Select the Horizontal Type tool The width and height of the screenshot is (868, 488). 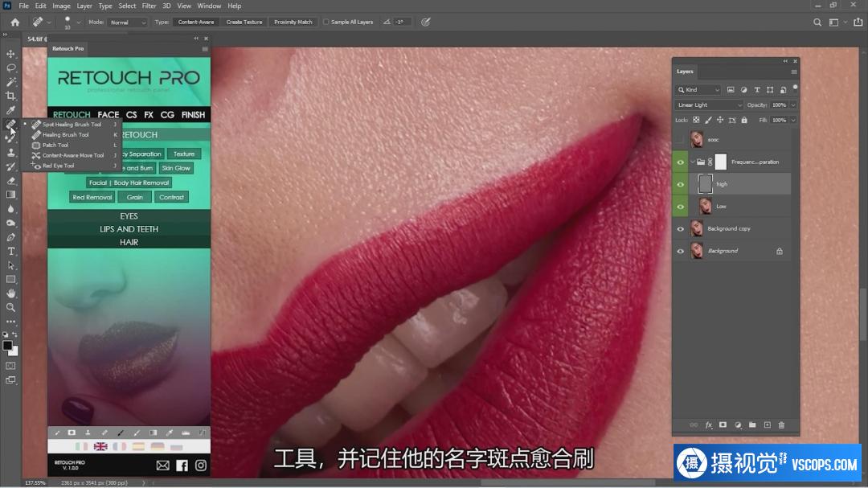pyautogui.click(x=10, y=252)
